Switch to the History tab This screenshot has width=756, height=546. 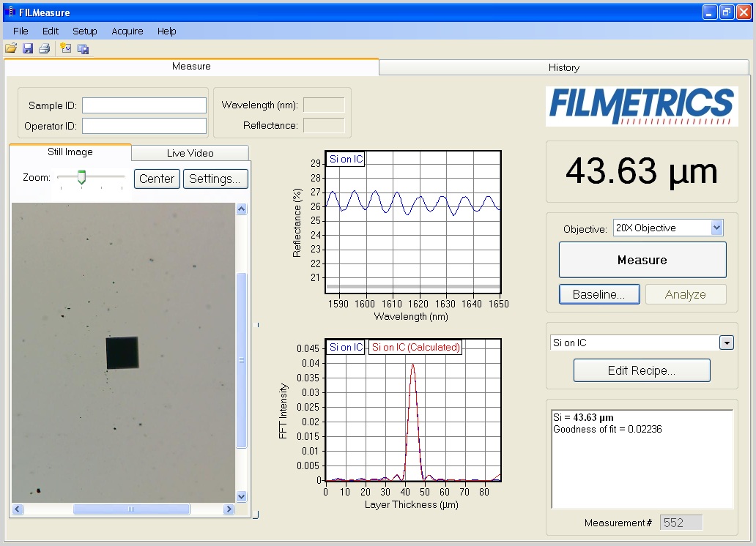pos(563,67)
